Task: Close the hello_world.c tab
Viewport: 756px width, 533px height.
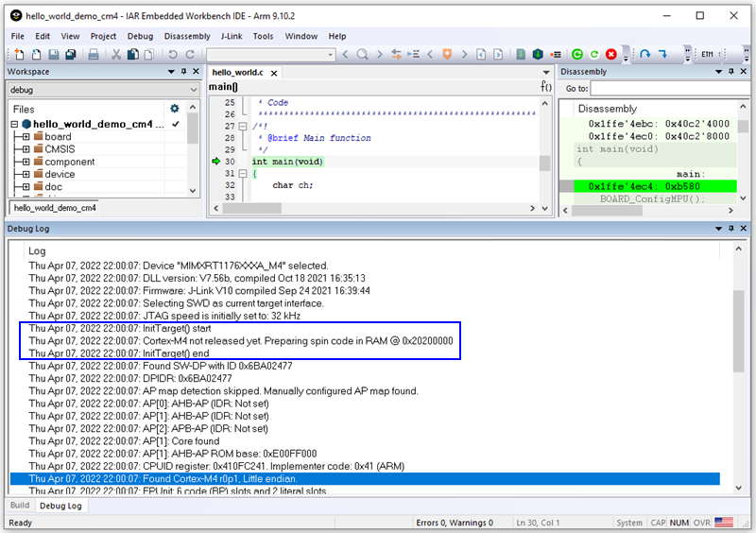Action: [x=274, y=73]
